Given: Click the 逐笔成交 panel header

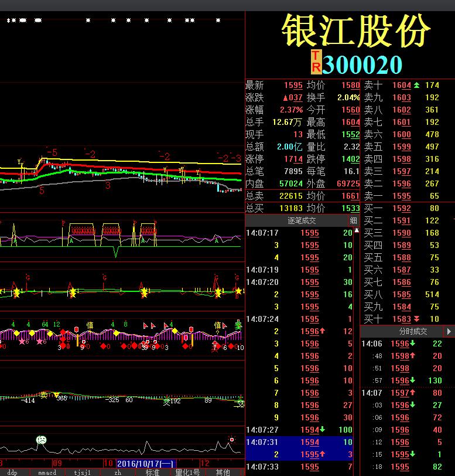Looking at the screenshot, I should point(302,220).
